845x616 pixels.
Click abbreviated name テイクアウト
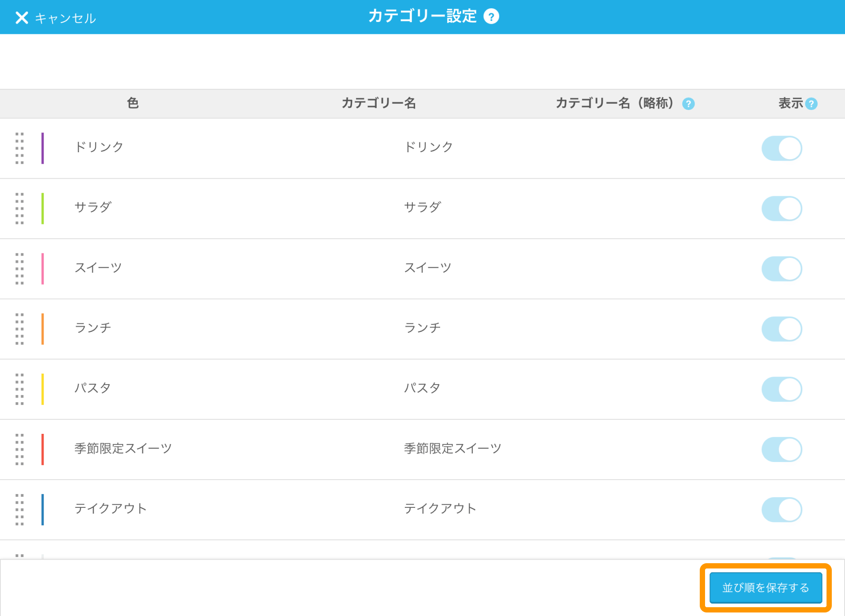pyautogui.click(x=440, y=509)
